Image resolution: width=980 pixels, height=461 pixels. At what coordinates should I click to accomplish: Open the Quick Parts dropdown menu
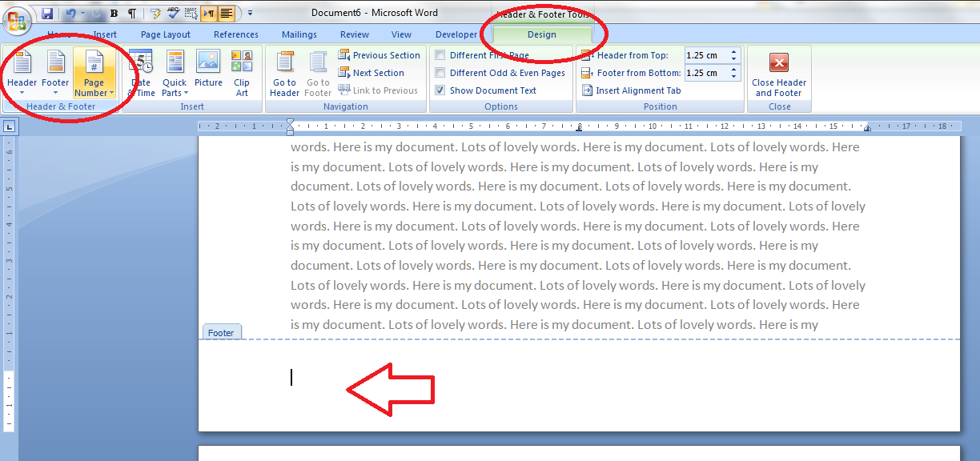pos(175,87)
